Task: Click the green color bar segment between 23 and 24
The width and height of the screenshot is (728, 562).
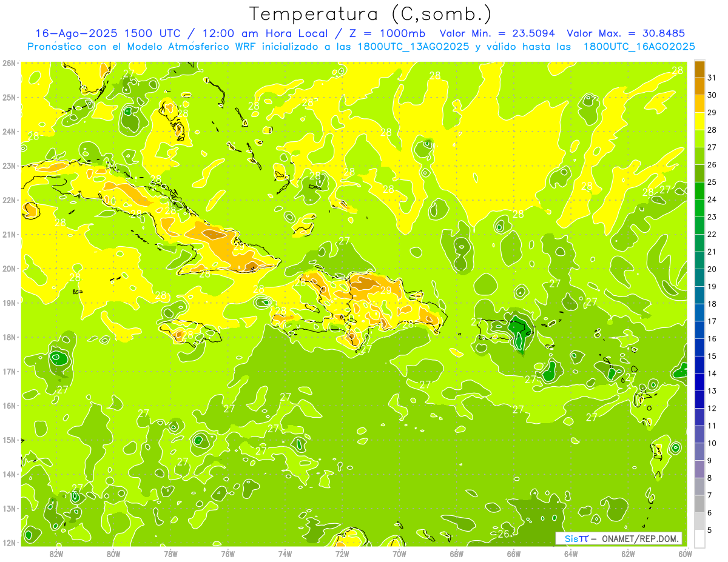Action: tap(699, 208)
